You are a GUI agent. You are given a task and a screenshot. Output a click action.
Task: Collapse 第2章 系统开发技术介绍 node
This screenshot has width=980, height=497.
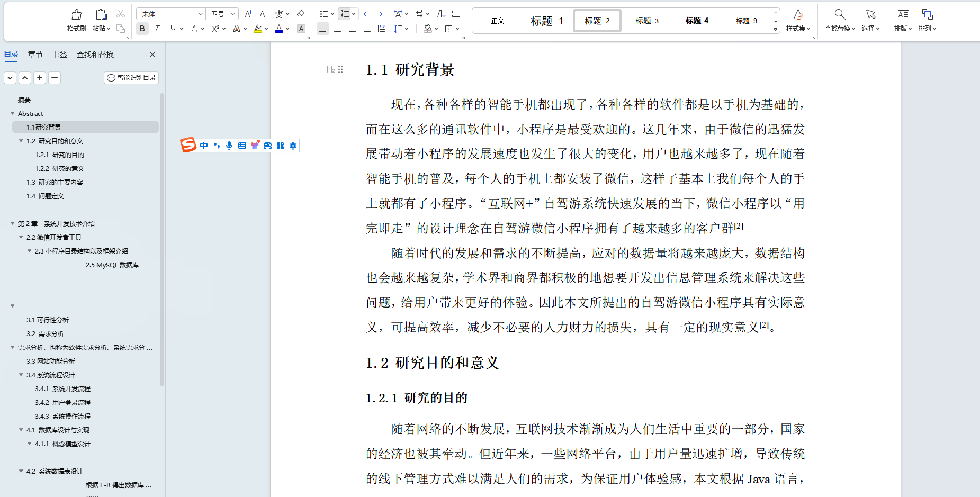[13, 223]
